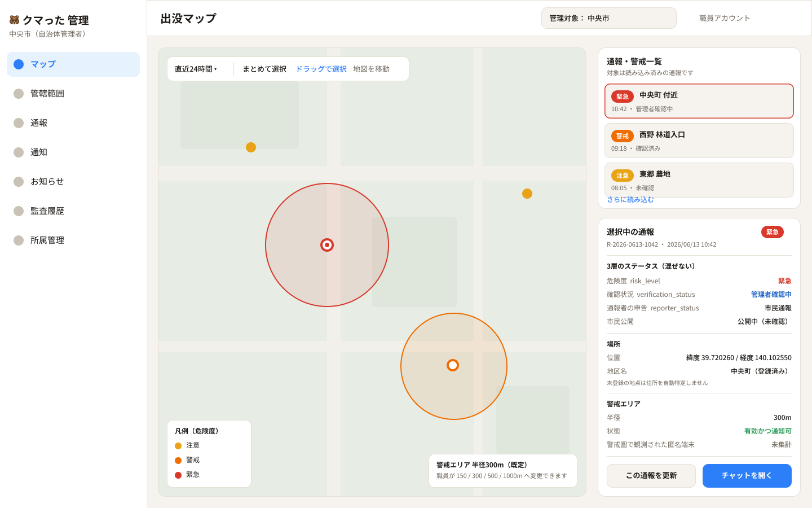The width and height of the screenshot is (812, 508).
Task: Switch to 地図を移動 mode
Action: (x=371, y=69)
